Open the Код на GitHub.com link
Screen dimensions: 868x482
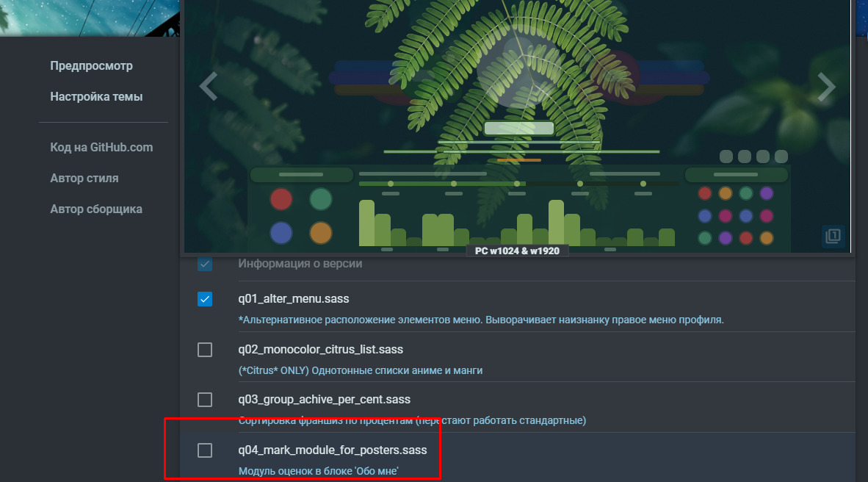[x=101, y=148]
